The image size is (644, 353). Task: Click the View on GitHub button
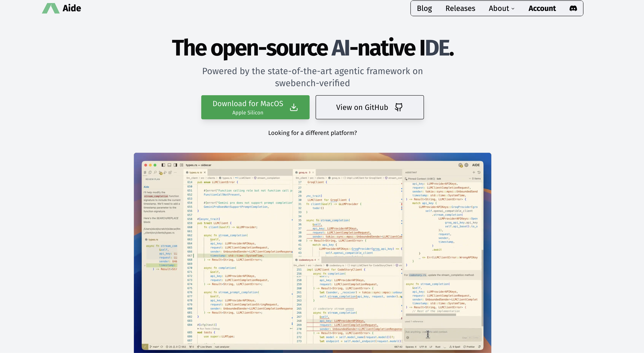(370, 107)
